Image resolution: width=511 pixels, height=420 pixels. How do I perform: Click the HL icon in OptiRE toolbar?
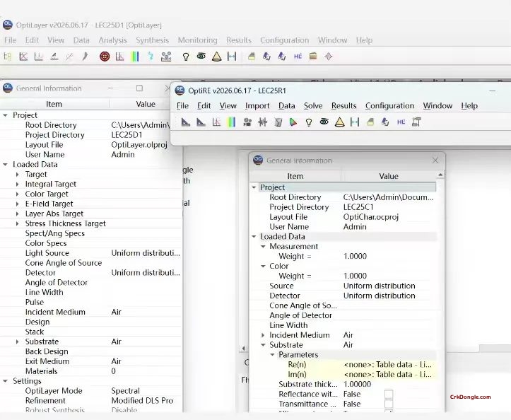[x=401, y=122]
